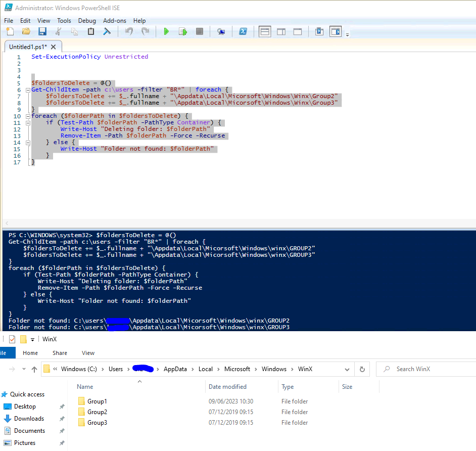The image size is (476, 451).
Task: Open the File menu in ISE
Action: click(x=9, y=21)
